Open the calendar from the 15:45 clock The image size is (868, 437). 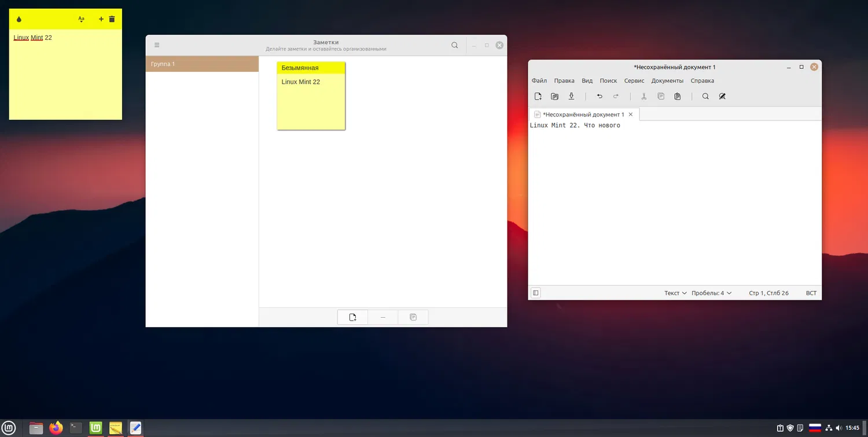coord(852,428)
